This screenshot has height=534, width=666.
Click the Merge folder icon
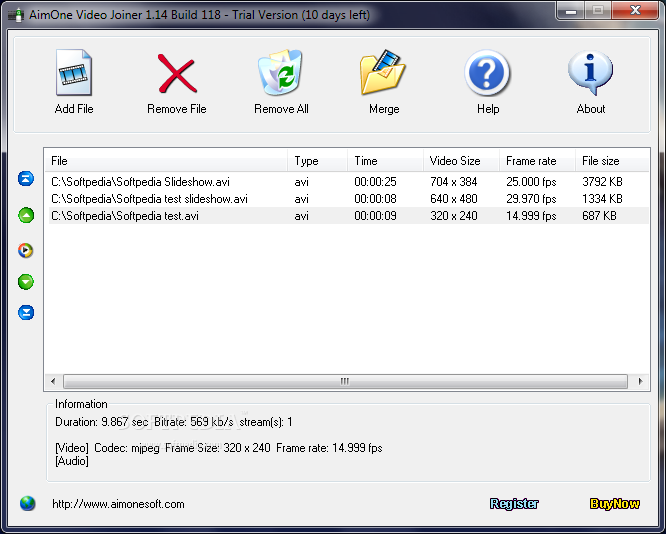[383, 72]
